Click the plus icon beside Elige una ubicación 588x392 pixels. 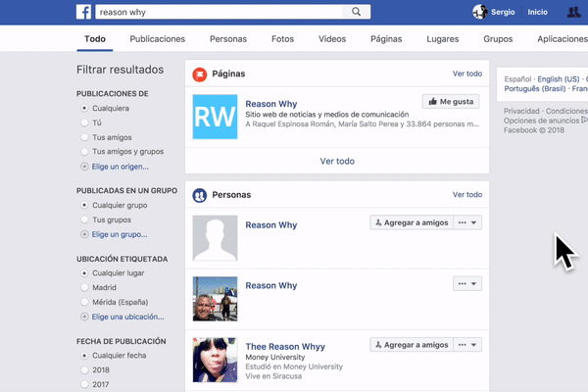point(84,317)
